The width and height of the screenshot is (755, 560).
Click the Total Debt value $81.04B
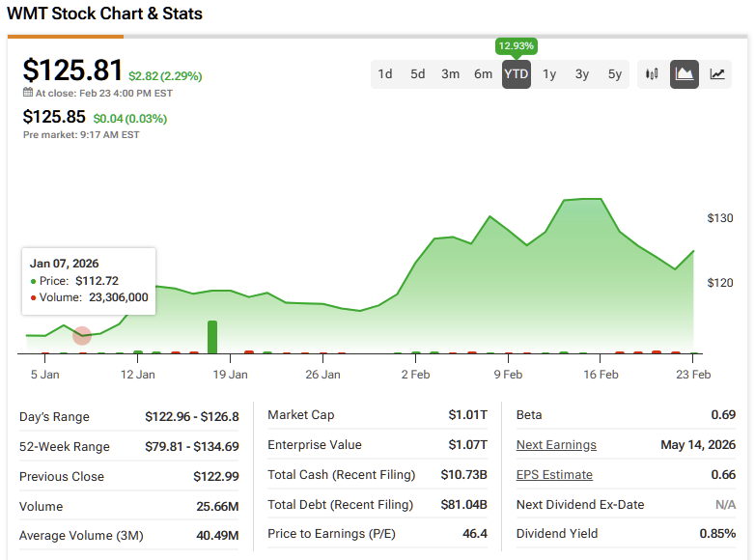463,504
